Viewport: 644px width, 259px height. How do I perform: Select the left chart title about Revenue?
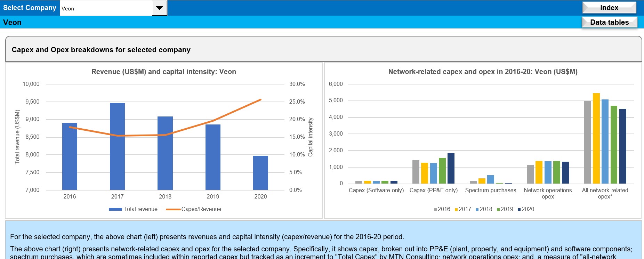(x=163, y=72)
